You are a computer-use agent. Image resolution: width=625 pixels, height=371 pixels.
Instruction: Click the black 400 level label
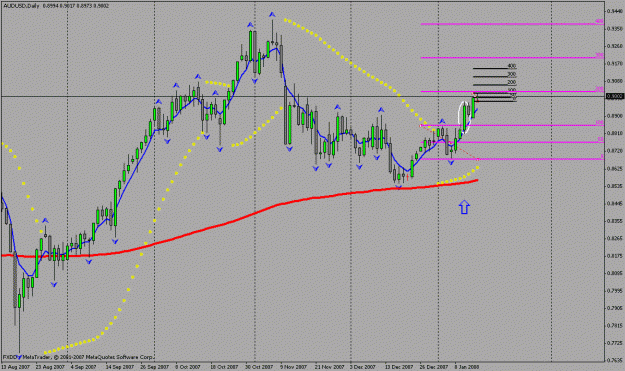point(512,66)
